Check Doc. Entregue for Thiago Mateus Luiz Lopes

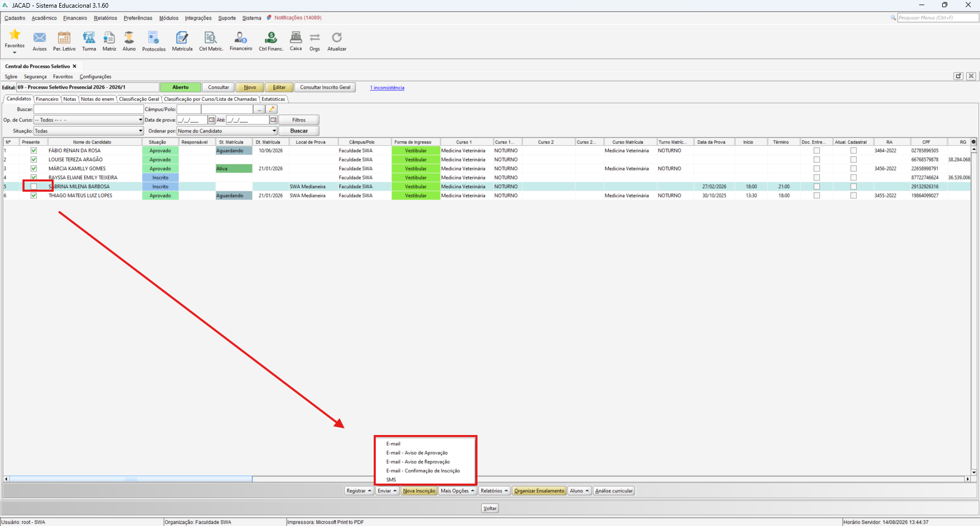coord(816,195)
